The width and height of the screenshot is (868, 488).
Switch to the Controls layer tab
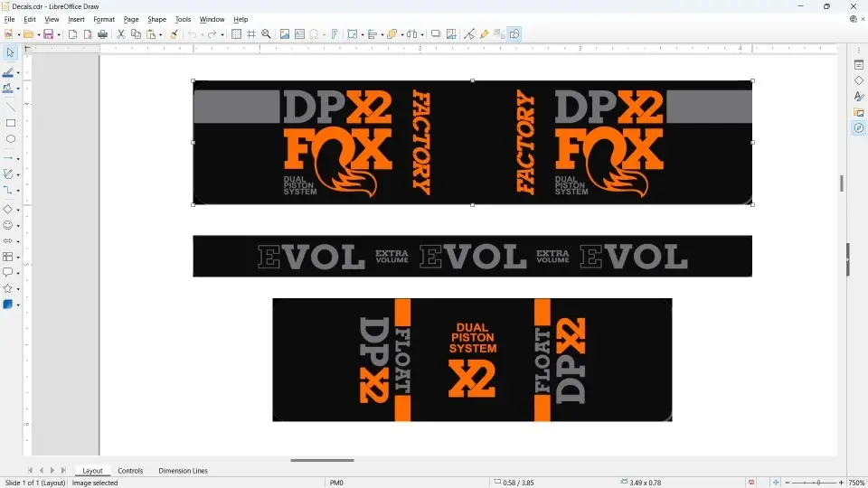(130, 470)
